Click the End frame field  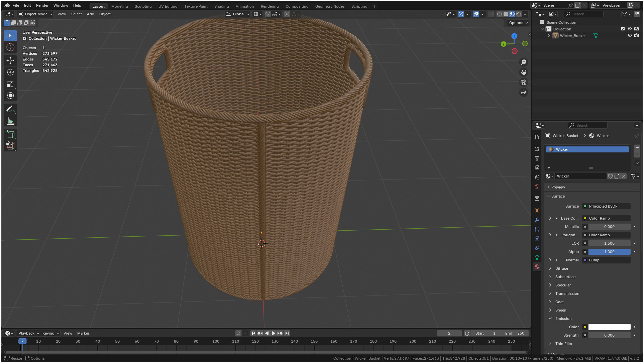pyautogui.click(x=515, y=333)
